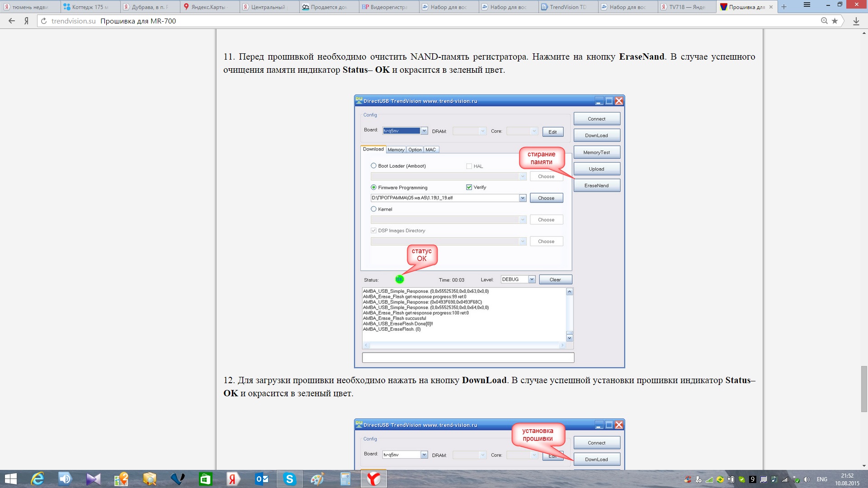
Task: Select the Boot Loader (Amboot) radio button
Action: point(373,166)
